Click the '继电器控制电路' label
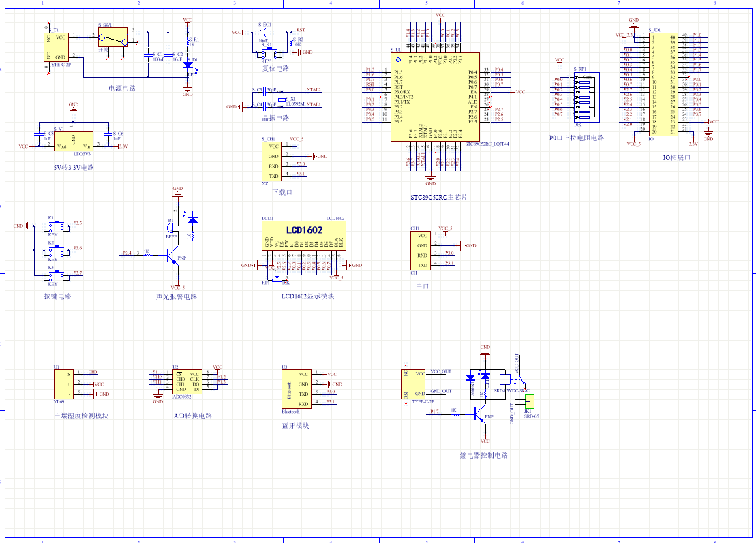The height and width of the screenshot is (543, 756). tap(483, 455)
